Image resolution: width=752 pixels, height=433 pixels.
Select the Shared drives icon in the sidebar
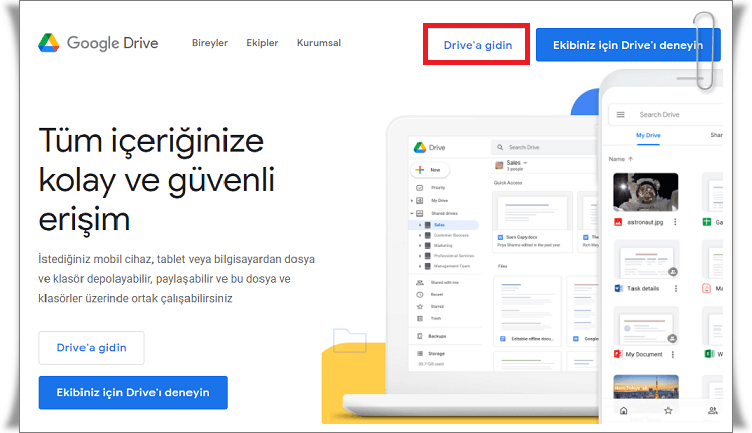(x=420, y=213)
